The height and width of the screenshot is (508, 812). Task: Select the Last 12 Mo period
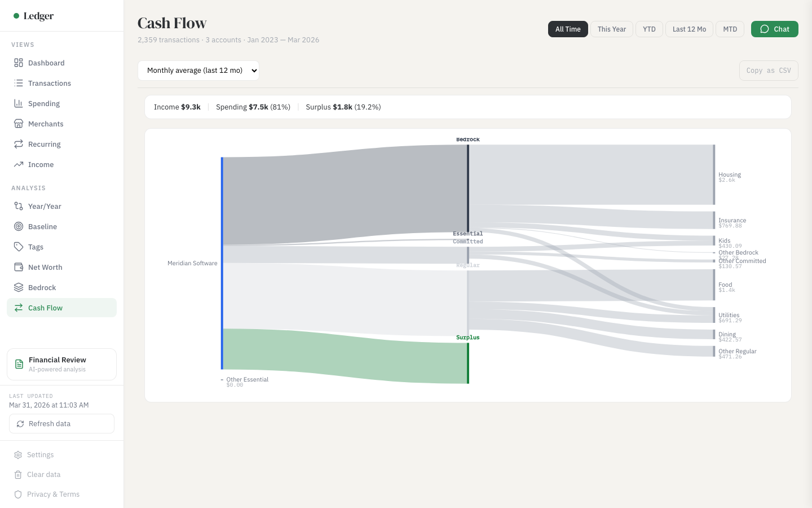click(x=689, y=29)
